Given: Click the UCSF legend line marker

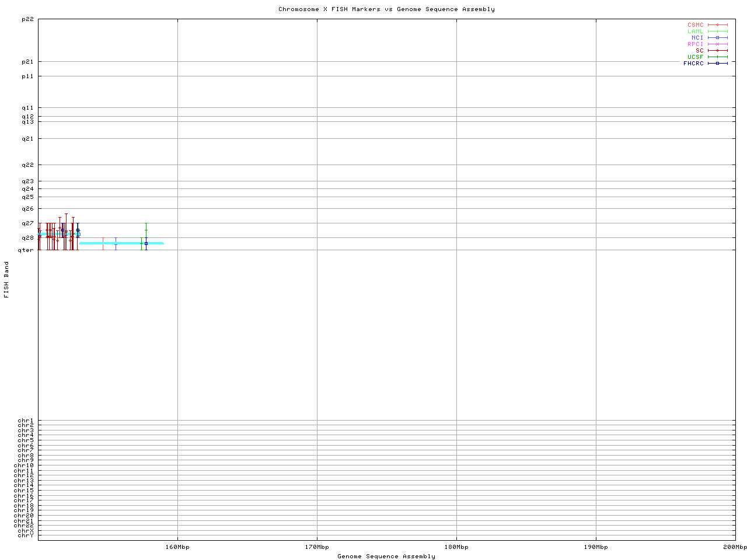Looking at the screenshot, I should [717, 57].
